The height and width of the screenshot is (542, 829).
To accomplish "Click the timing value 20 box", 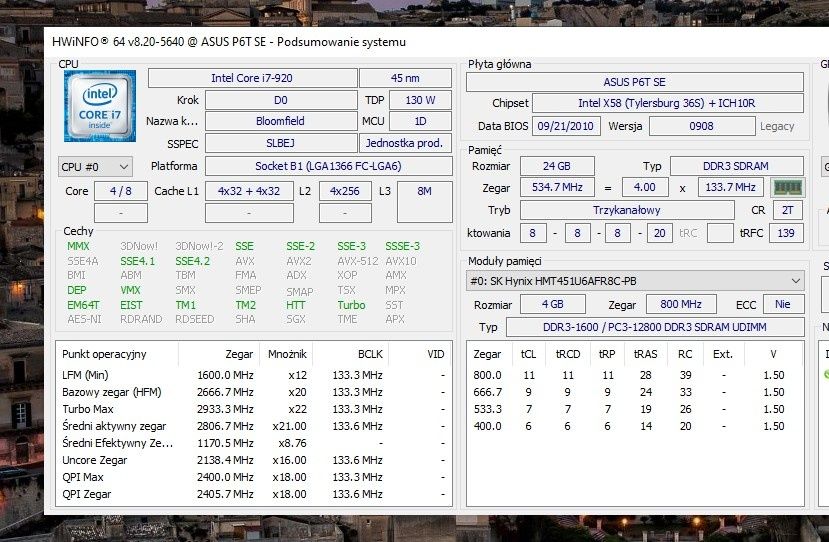I will point(659,233).
